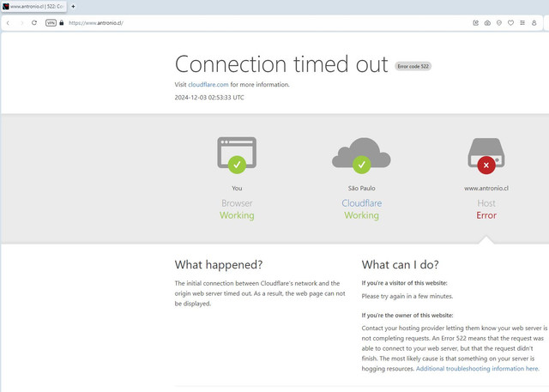Open Additional troubleshooting information here link
The width and height of the screenshot is (549, 392).
[477, 369]
